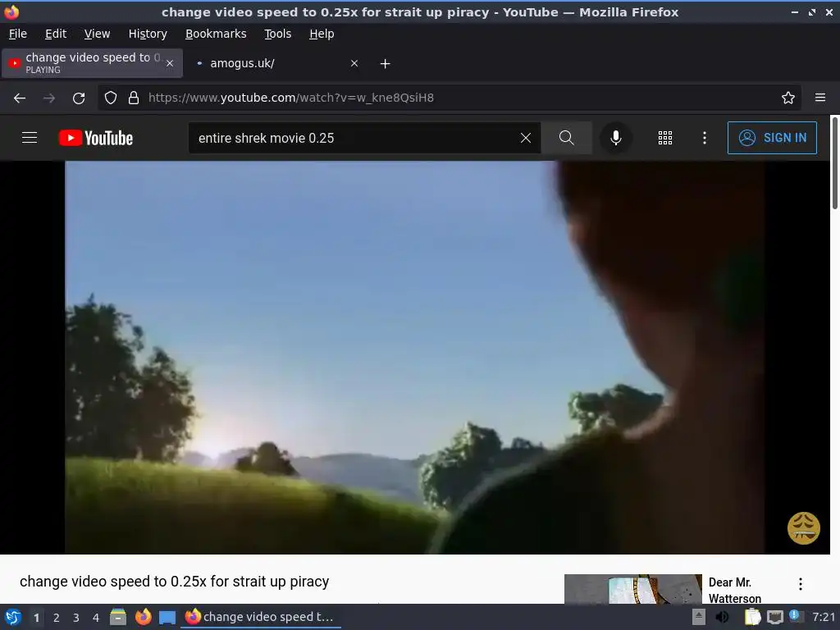Bookmark this page with the star icon
This screenshot has width=840, height=630.
(x=788, y=98)
